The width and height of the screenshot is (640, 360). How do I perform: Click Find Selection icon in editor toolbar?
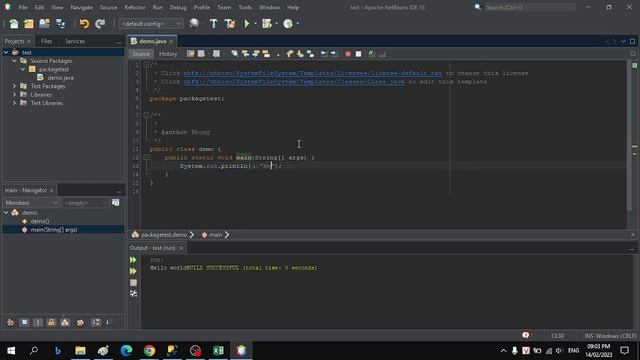click(235, 54)
